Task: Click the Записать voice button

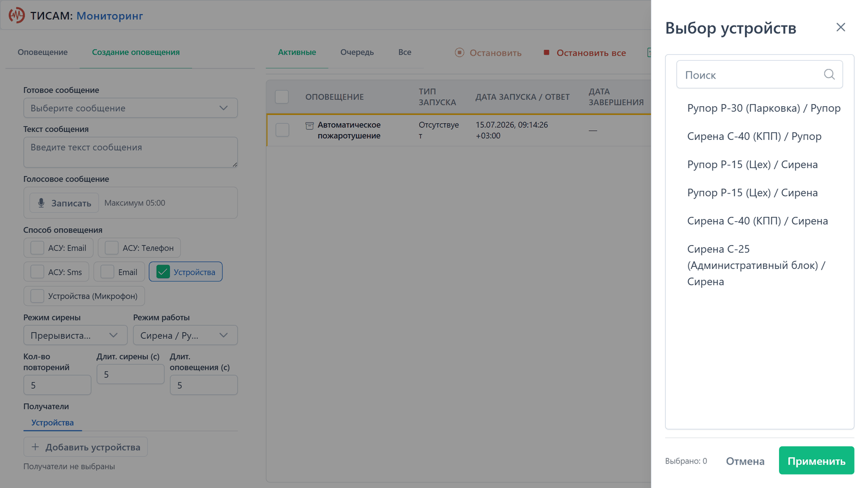Action: pyautogui.click(x=64, y=203)
